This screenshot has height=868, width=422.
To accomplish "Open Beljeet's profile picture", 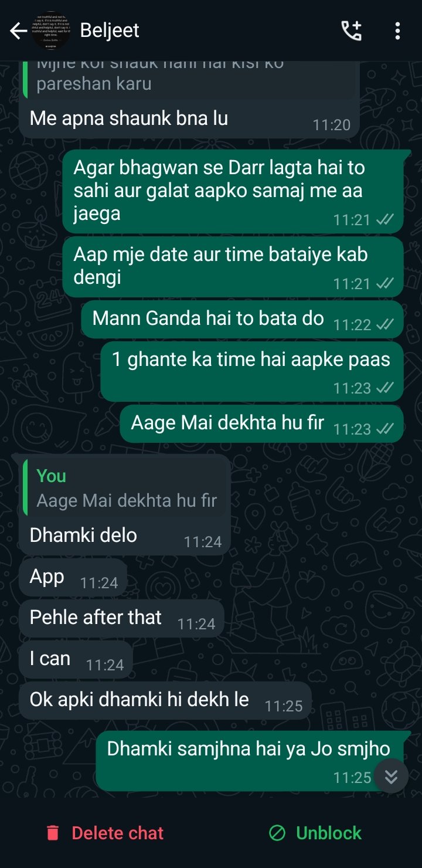I will (x=52, y=30).
